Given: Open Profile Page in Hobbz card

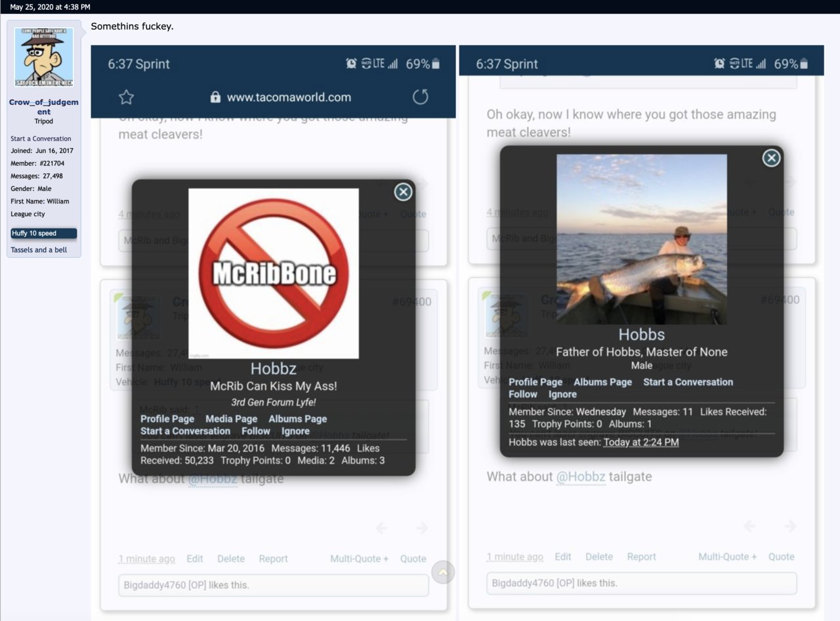Looking at the screenshot, I should pos(167,419).
